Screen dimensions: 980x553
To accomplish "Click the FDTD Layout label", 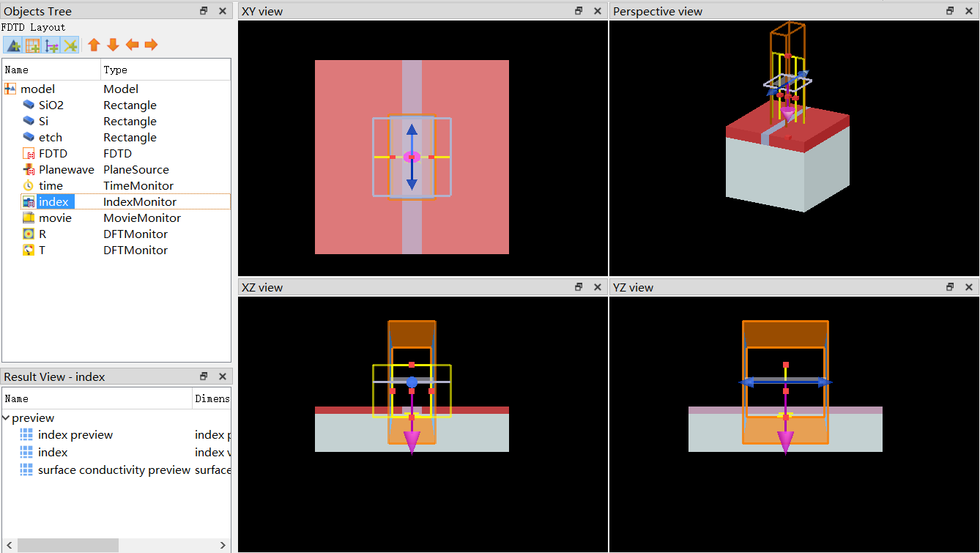I will [33, 27].
